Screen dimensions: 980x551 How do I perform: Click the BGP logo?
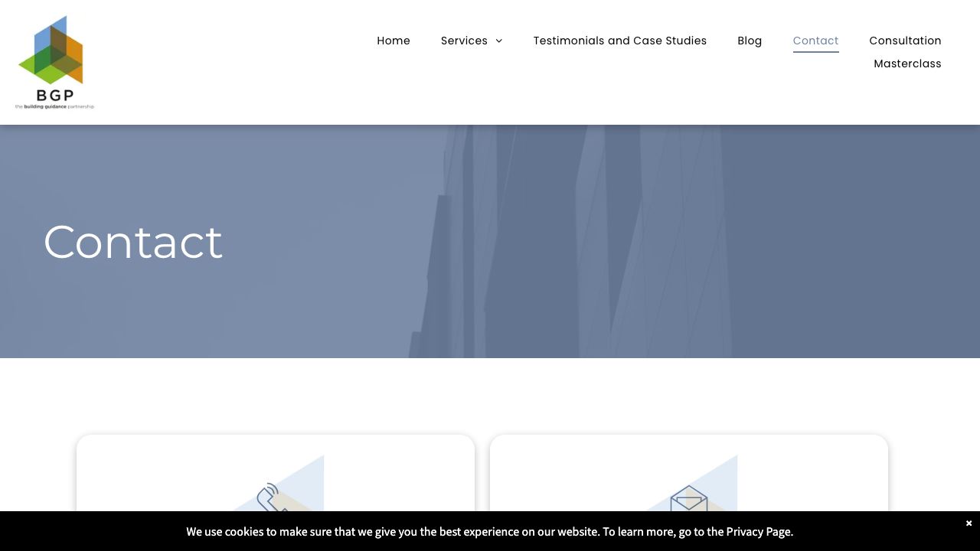click(54, 61)
